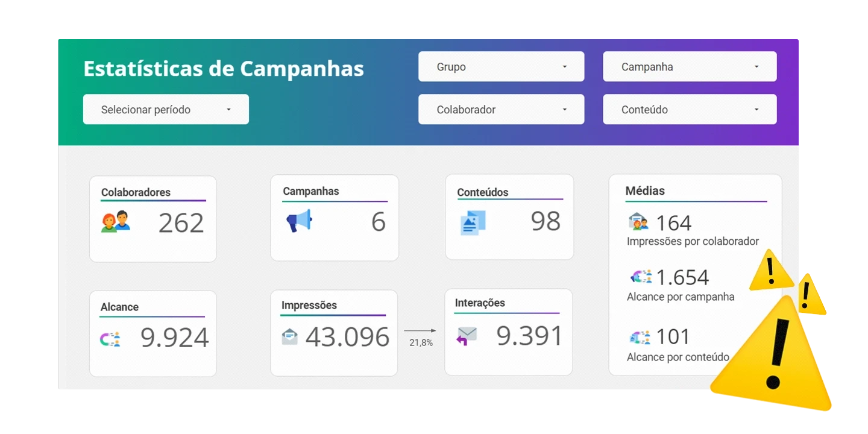This screenshot has width=868, height=434.
Task: Open the Colaborador dropdown
Action: point(502,109)
